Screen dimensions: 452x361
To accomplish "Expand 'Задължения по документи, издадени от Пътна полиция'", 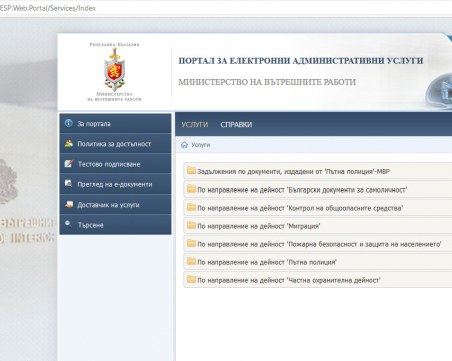I will [x=318, y=171].
